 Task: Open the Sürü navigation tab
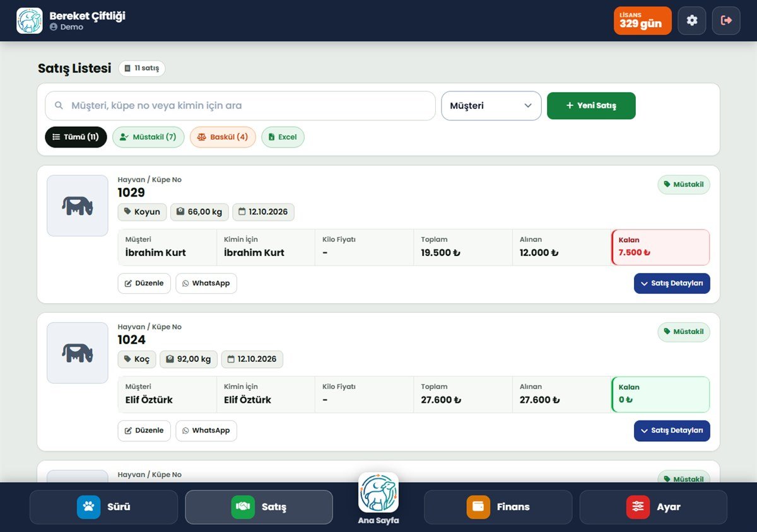pos(103,507)
